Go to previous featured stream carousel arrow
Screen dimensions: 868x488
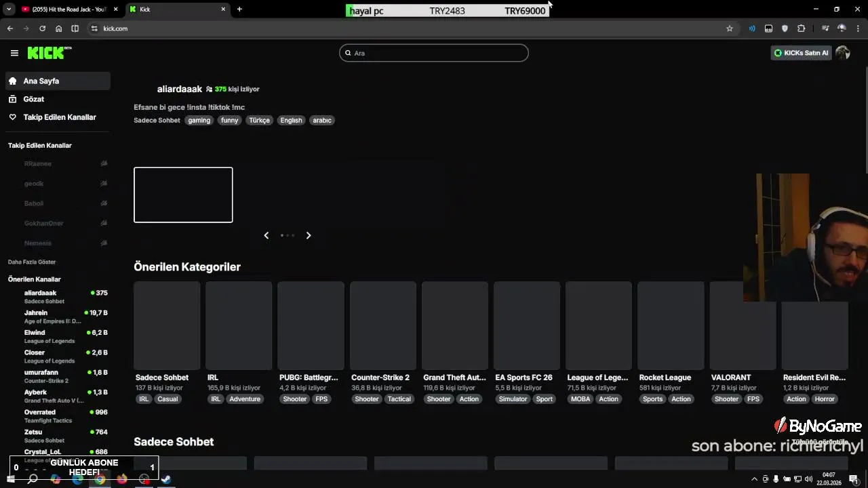click(x=266, y=235)
